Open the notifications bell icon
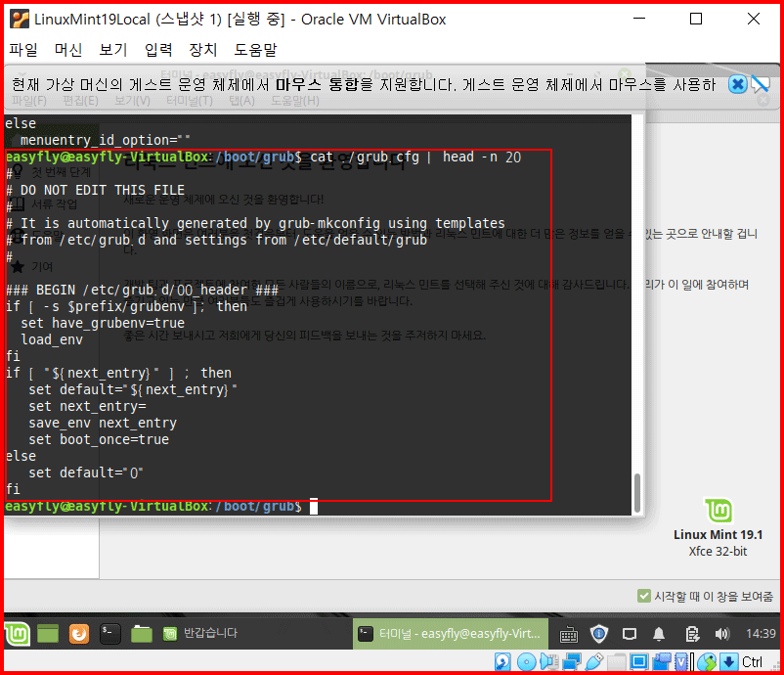This screenshot has width=784, height=675. [x=659, y=635]
